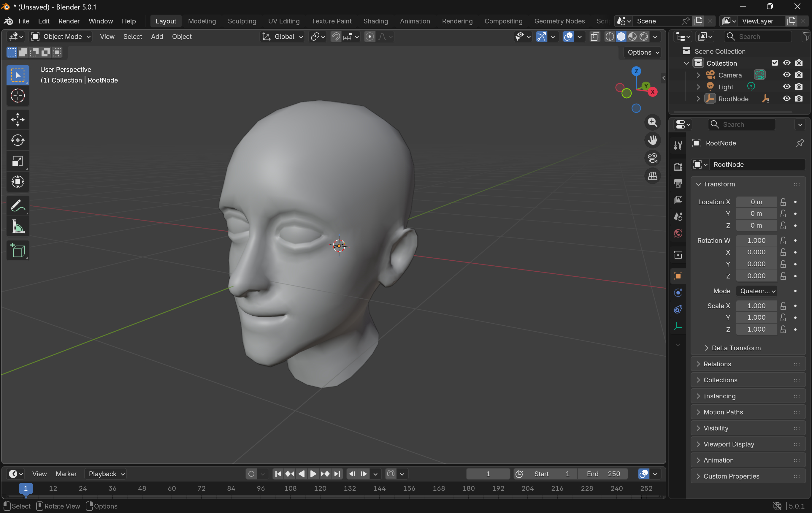
Task: Uncheck the Collection exclude checkbox
Action: point(775,63)
